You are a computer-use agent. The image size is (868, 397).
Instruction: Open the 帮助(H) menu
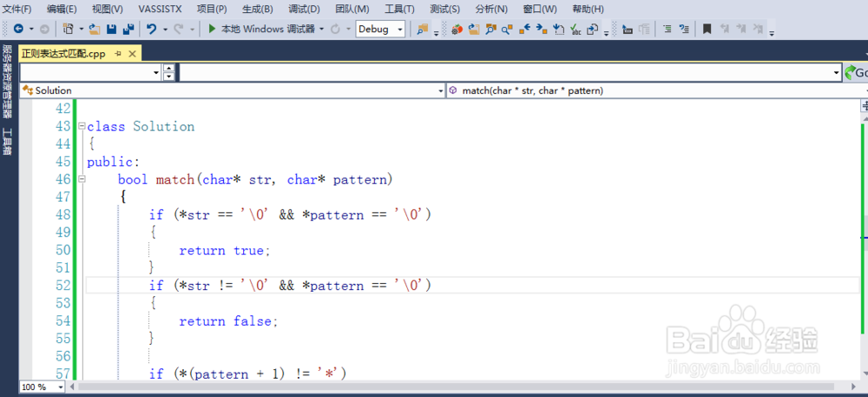(589, 9)
